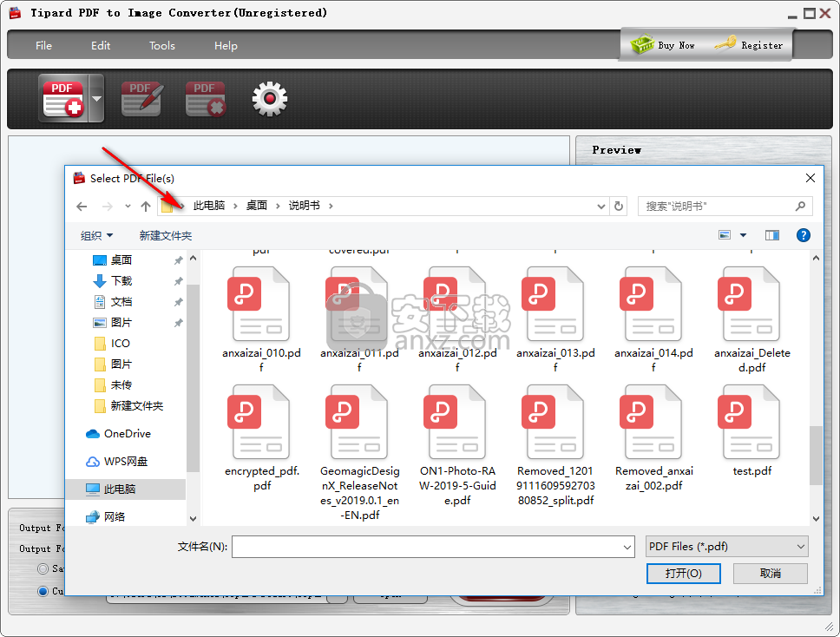This screenshot has width=840, height=637.
Task: Select 下载 in the navigation pane
Action: [x=121, y=280]
